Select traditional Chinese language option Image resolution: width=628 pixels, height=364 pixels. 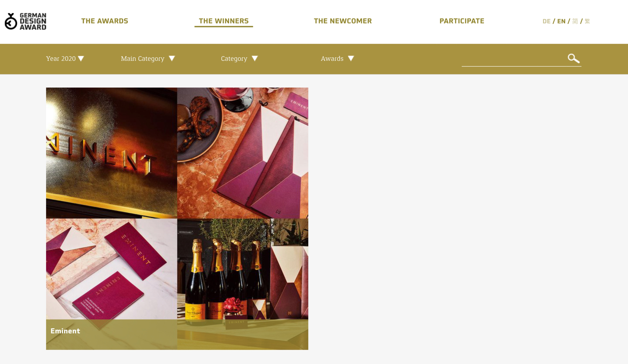pyautogui.click(x=587, y=21)
